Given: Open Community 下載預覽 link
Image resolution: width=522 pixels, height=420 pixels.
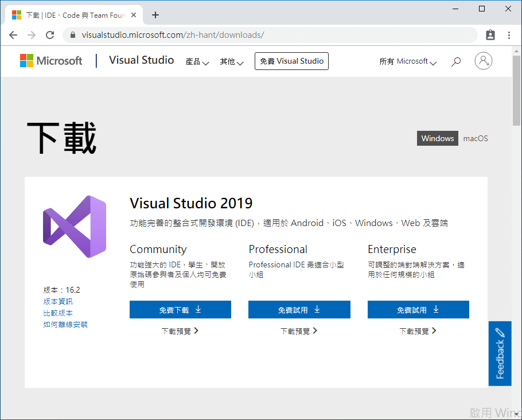Looking at the screenshot, I should point(180,331).
